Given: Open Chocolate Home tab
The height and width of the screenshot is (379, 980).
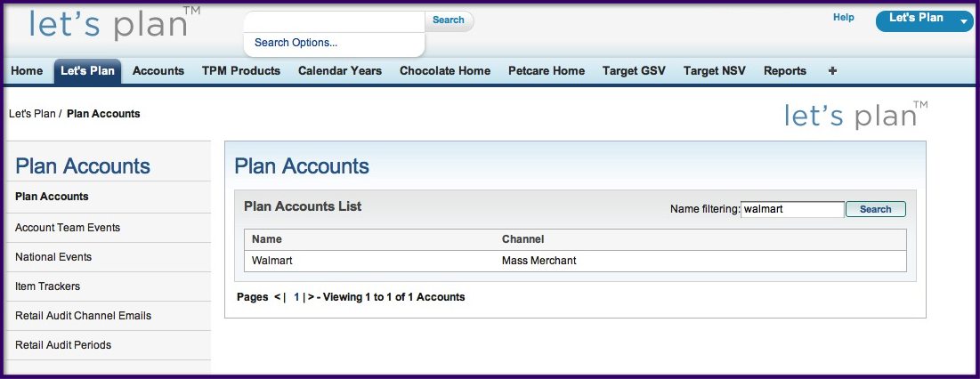Looking at the screenshot, I should 445,71.
